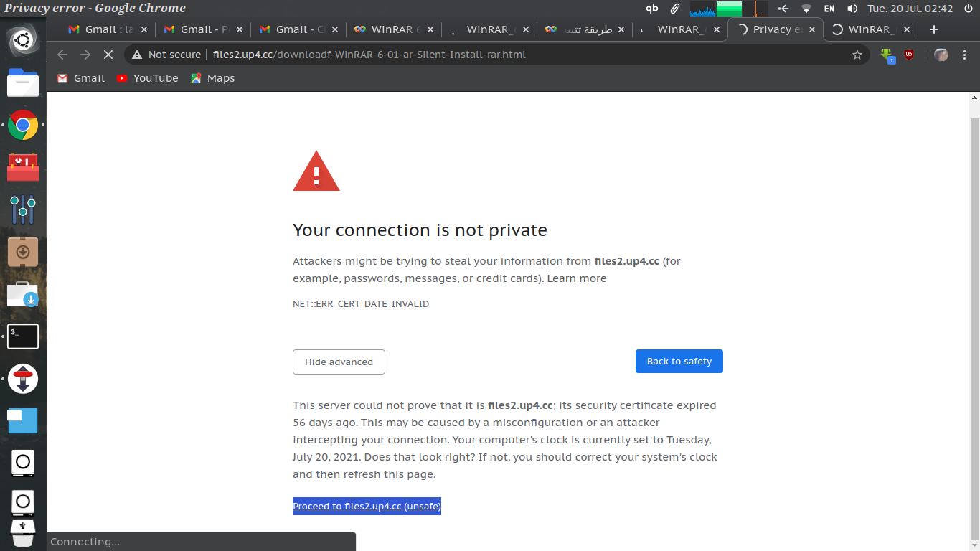Open a new tab with plus button

(x=933, y=29)
